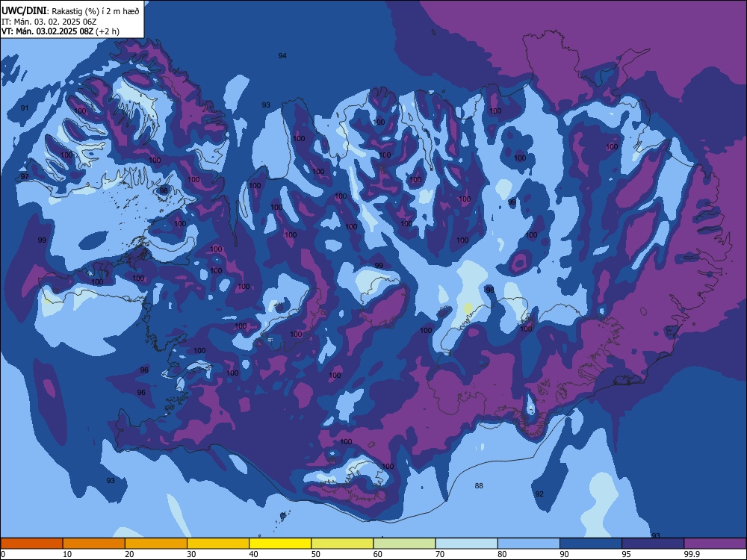Click the dark orange 0–10 legend swatch

31,544
